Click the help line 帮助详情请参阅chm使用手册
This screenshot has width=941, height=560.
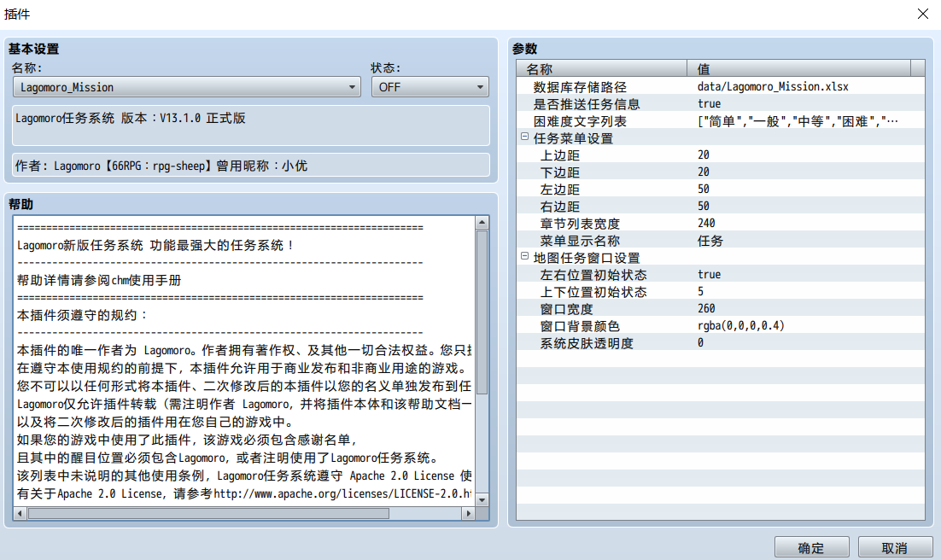coord(99,280)
